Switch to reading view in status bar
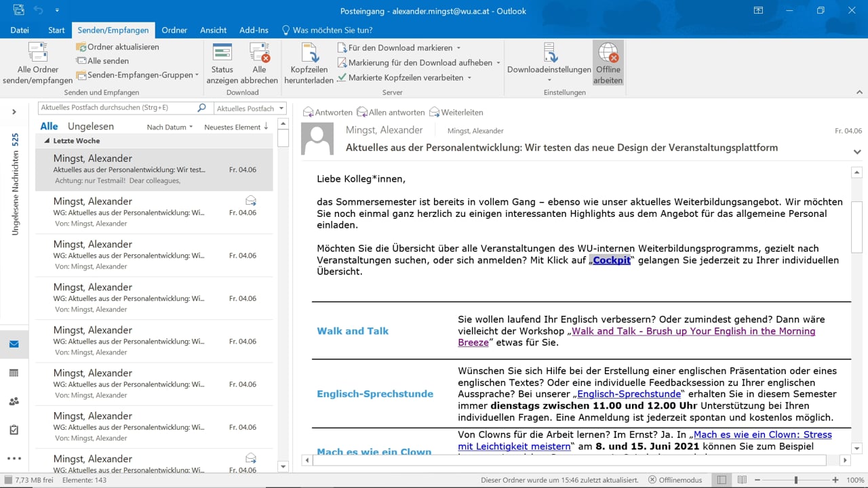The height and width of the screenshot is (488, 868). click(742, 480)
